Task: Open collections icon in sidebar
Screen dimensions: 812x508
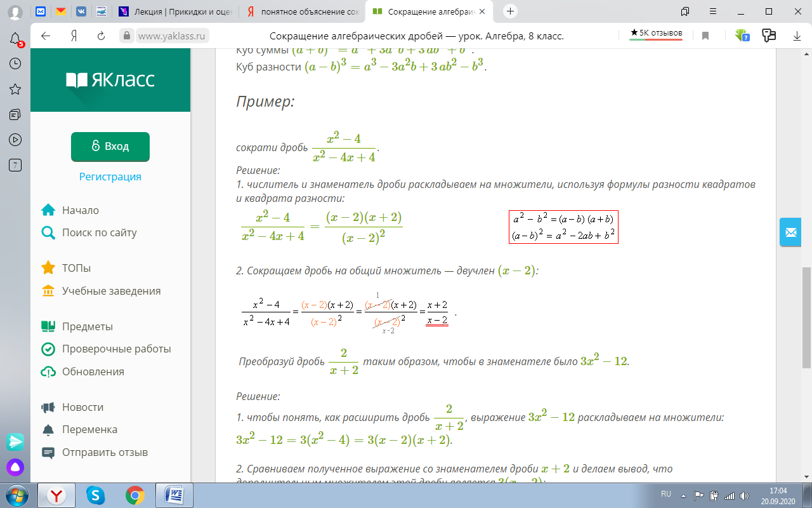Action: (x=16, y=114)
